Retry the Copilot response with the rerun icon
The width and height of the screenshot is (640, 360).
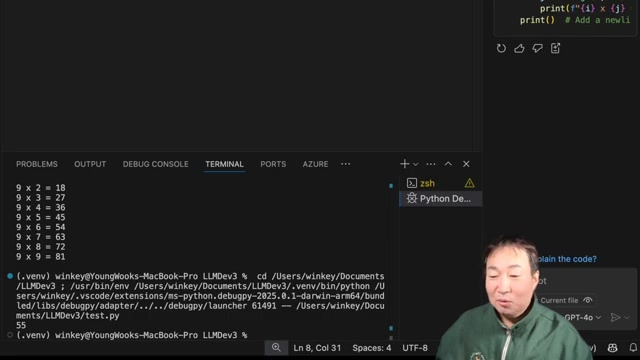coord(501,48)
